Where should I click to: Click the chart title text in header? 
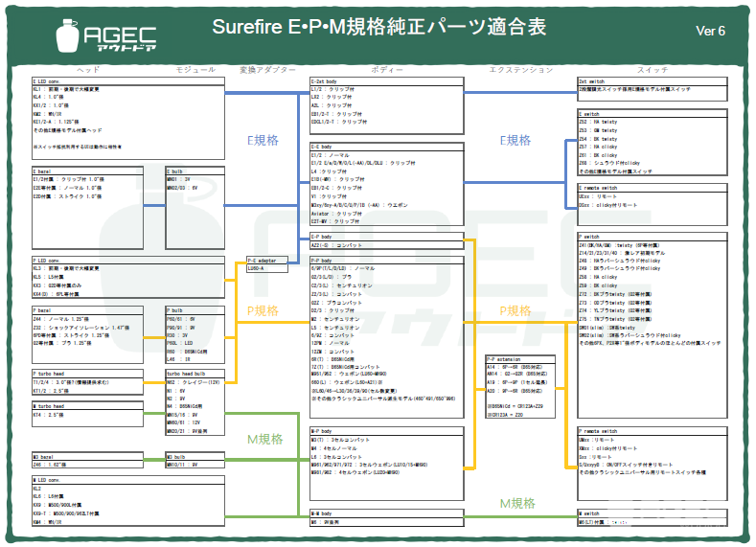click(378, 27)
